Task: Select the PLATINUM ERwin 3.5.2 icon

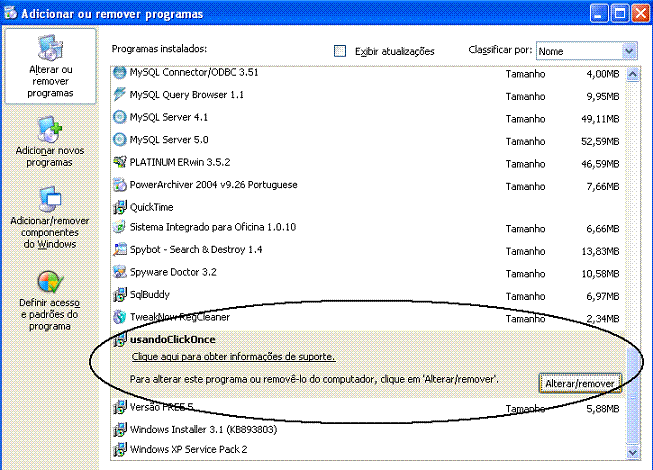Action: click(120, 162)
